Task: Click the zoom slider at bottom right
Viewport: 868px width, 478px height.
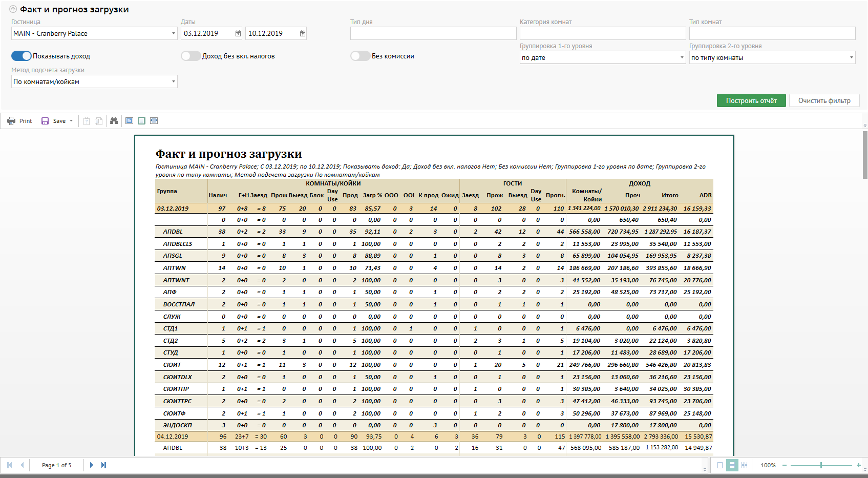Action: pyautogui.click(x=821, y=465)
